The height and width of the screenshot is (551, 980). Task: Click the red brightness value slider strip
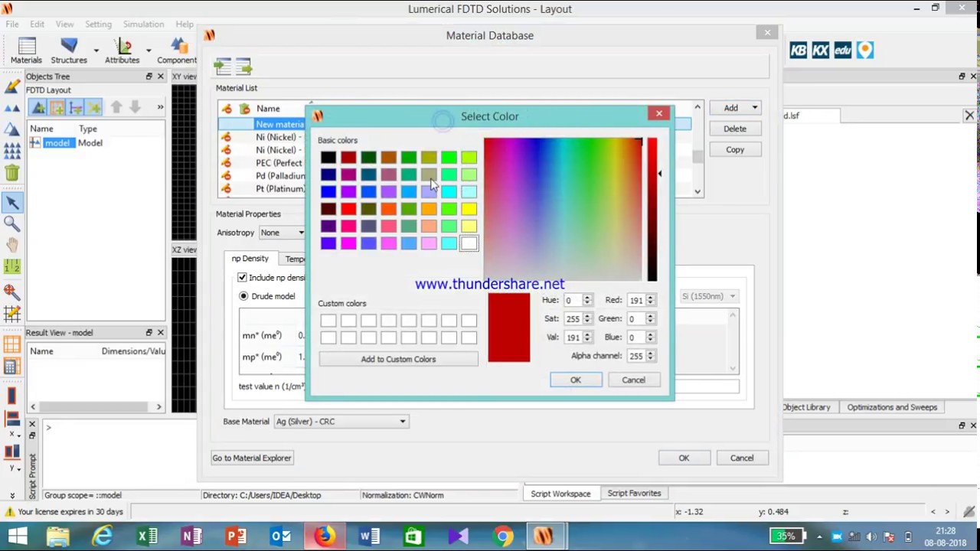pos(652,209)
